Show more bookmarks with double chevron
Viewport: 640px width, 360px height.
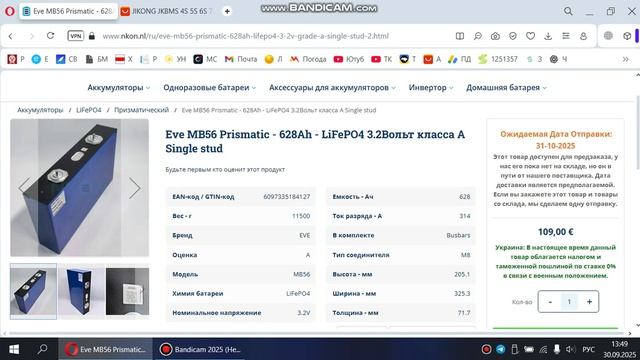(x=625, y=59)
